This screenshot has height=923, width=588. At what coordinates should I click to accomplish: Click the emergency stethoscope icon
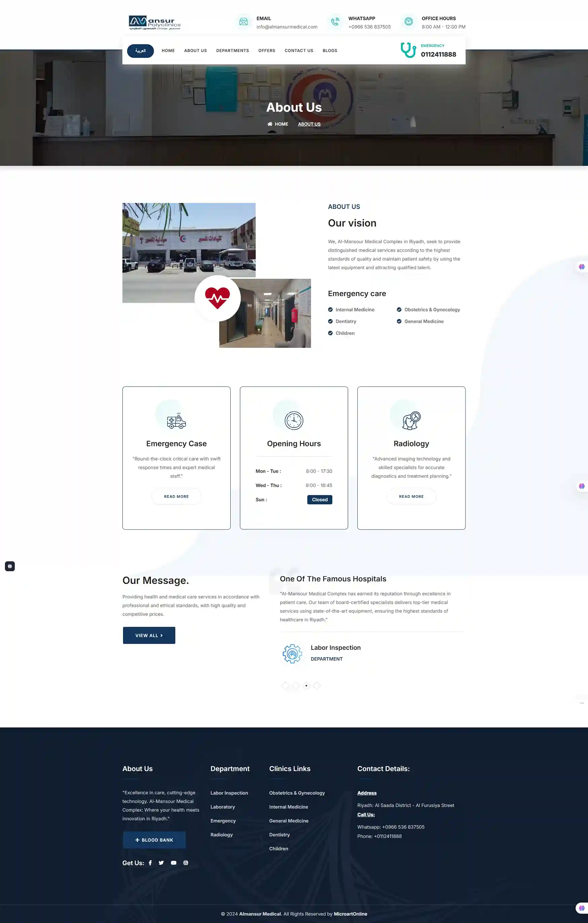click(408, 50)
